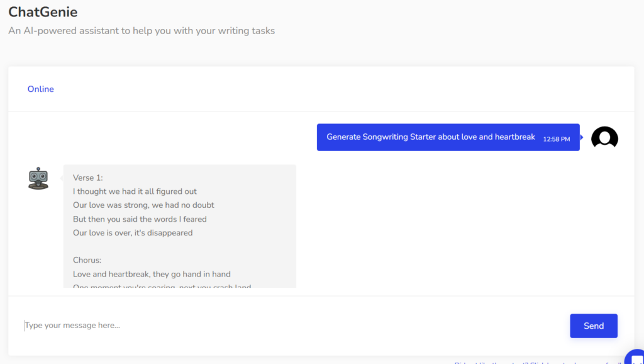The image size is (644, 364).
Task: Click the AI-powered assistant subtitle text
Action: [142, 31]
